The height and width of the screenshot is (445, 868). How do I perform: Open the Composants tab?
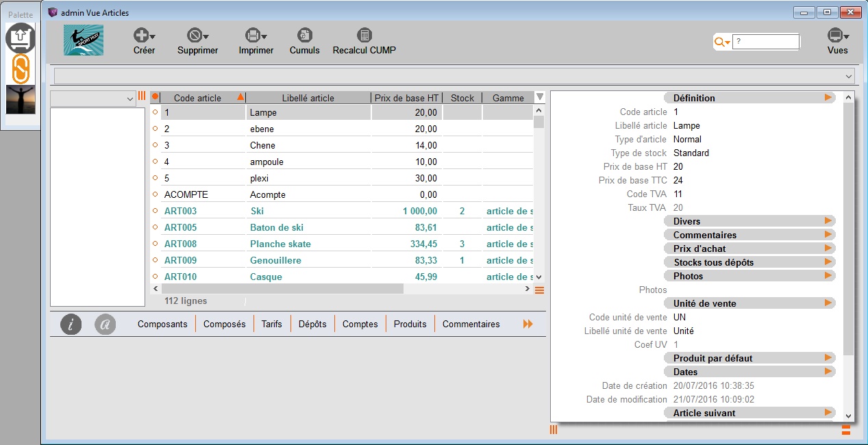(162, 325)
